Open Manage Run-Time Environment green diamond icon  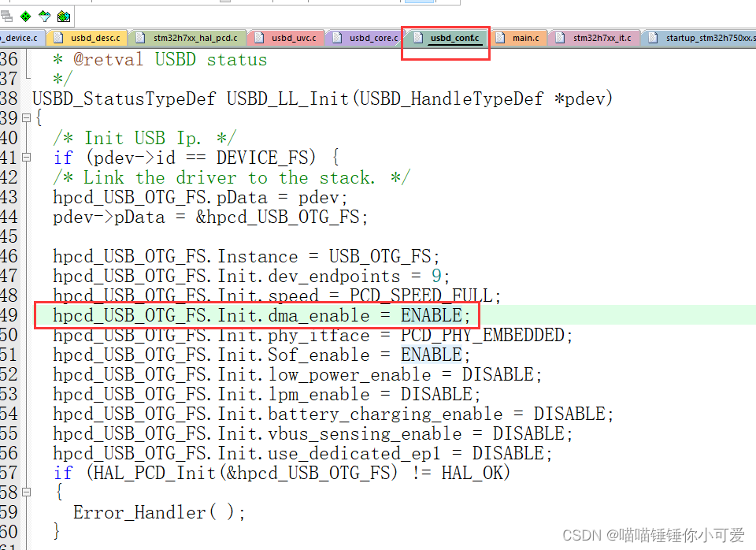click(x=25, y=17)
